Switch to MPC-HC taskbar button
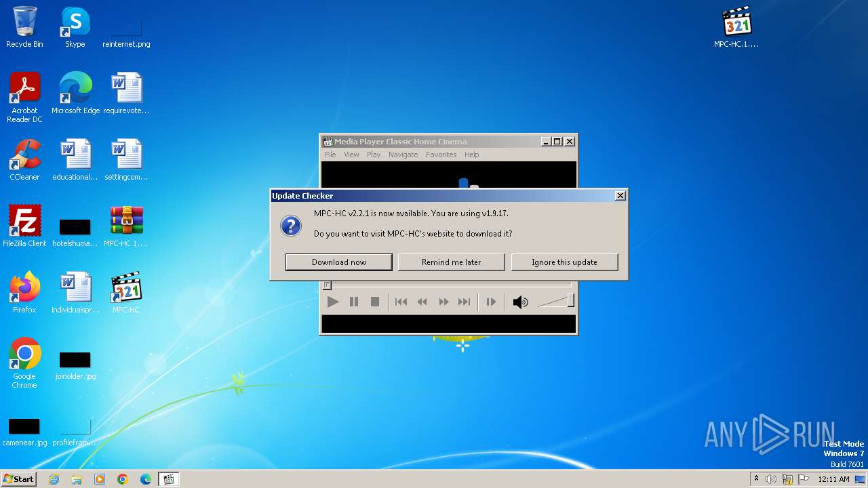The height and width of the screenshot is (488, 868). (x=169, y=479)
